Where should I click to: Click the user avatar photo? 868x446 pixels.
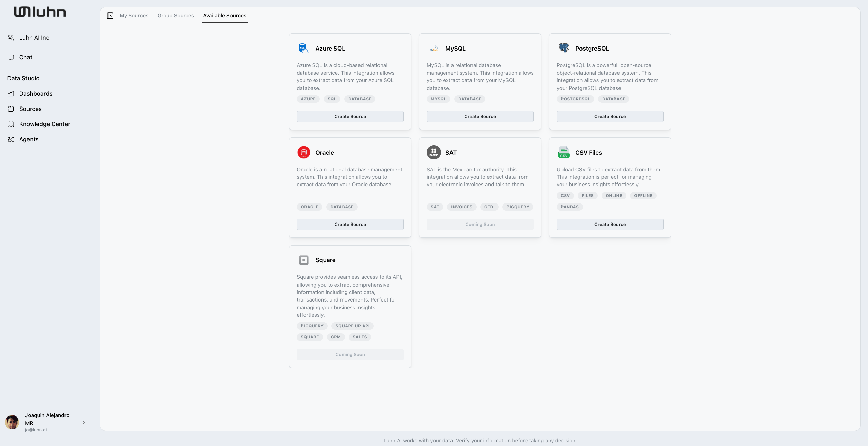[x=12, y=422]
